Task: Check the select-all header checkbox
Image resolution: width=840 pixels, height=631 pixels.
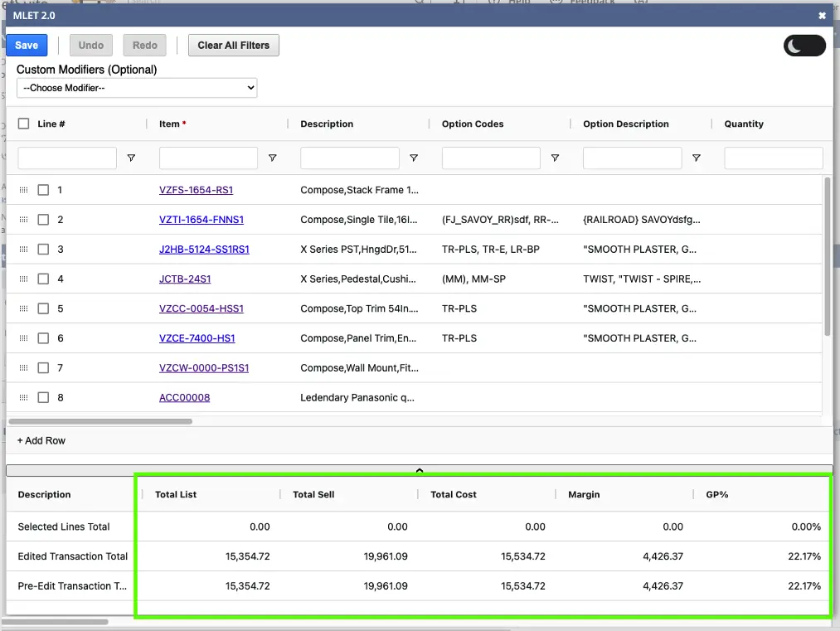Action: [x=23, y=124]
